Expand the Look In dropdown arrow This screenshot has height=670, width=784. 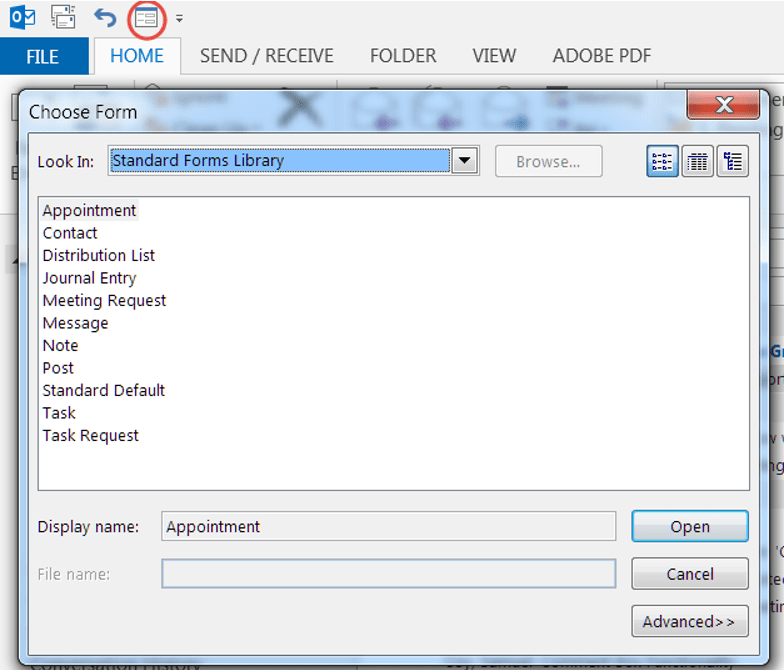pyautogui.click(x=464, y=160)
